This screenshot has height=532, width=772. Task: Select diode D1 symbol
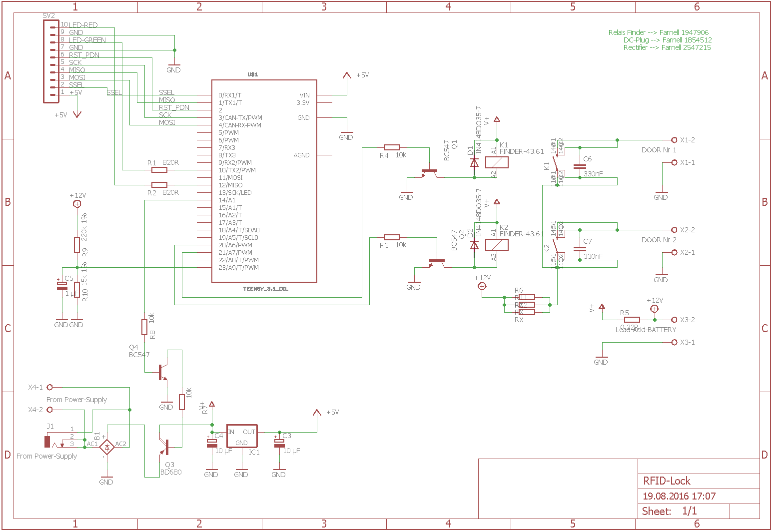[474, 162]
